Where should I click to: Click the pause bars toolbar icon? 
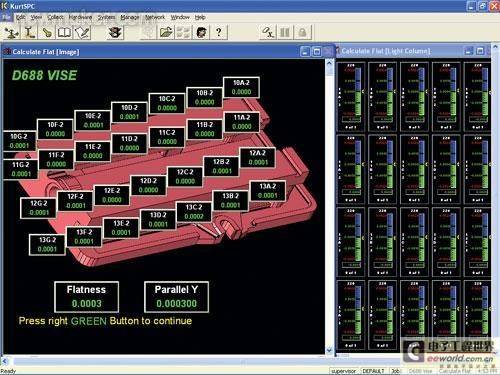[x=285, y=32]
